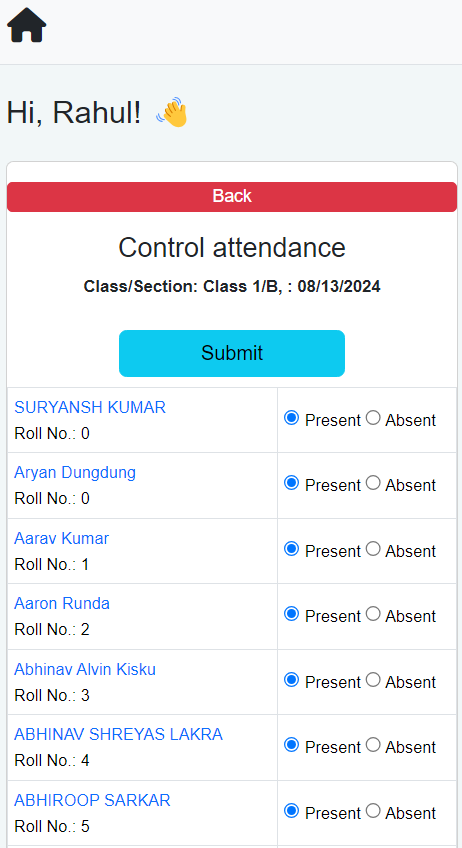Submit the attendance form
The image size is (462, 848).
(232, 353)
